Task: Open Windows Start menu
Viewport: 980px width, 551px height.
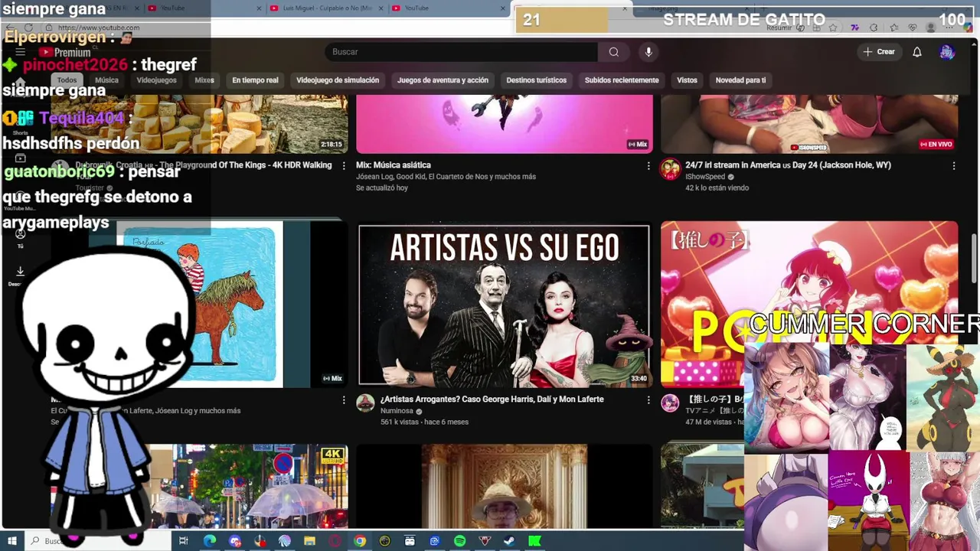Action: click(x=11, y=541)
